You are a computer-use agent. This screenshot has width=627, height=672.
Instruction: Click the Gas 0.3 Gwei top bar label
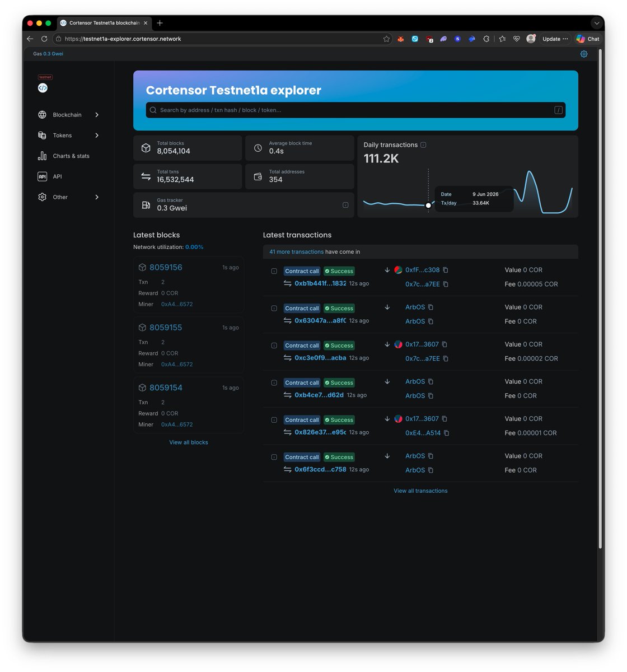point(48,54)
